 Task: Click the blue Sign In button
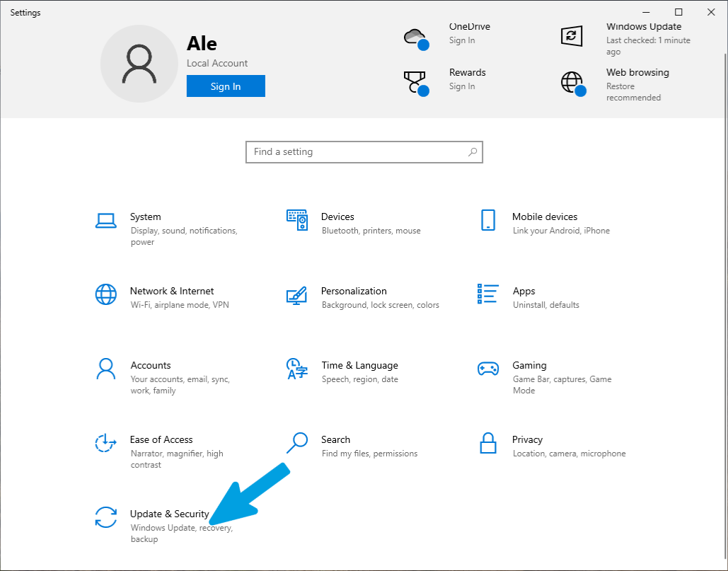(226, 86)
